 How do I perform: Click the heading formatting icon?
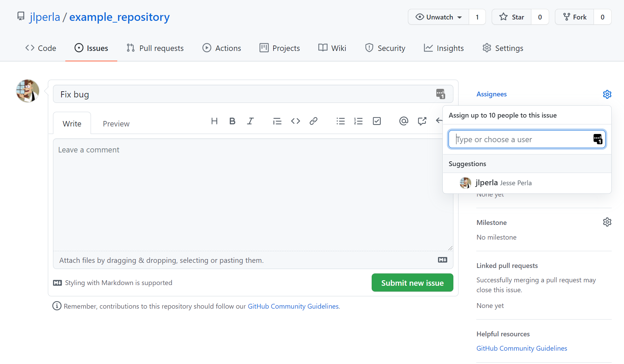214,121
